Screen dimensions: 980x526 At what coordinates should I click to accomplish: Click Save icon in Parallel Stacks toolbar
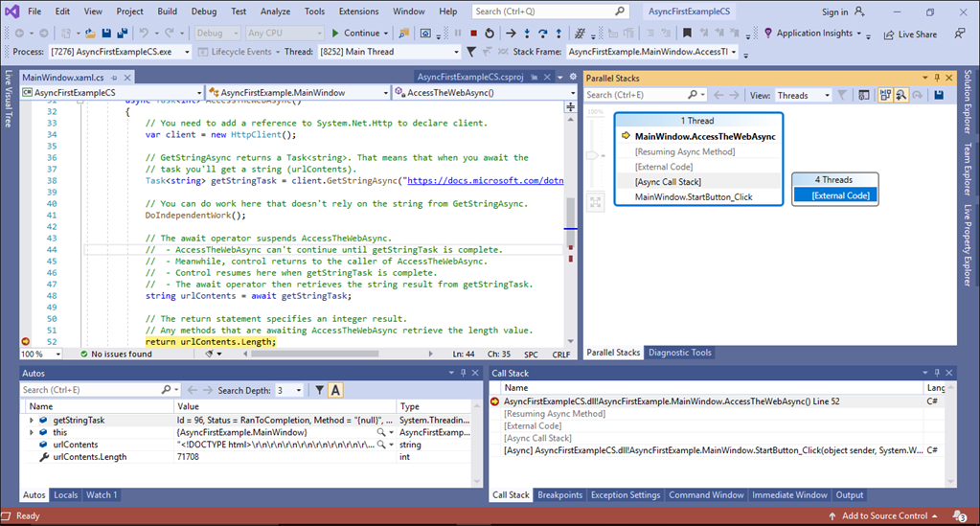click(939, 95)
